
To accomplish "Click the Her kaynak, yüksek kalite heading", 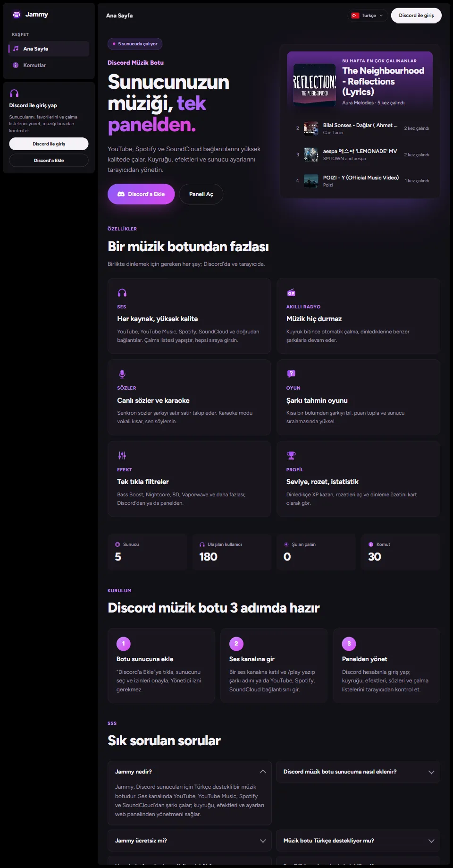I will point(158,319).
